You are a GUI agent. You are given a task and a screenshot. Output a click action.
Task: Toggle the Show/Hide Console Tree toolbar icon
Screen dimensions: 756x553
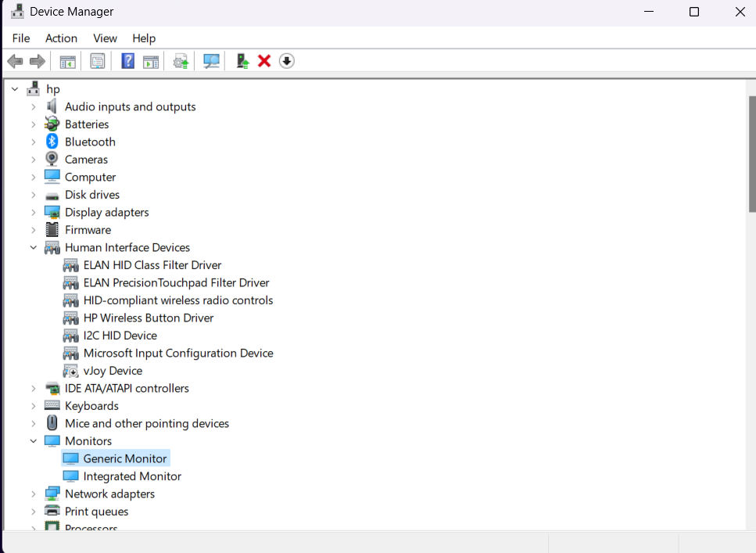coord(68,61)
